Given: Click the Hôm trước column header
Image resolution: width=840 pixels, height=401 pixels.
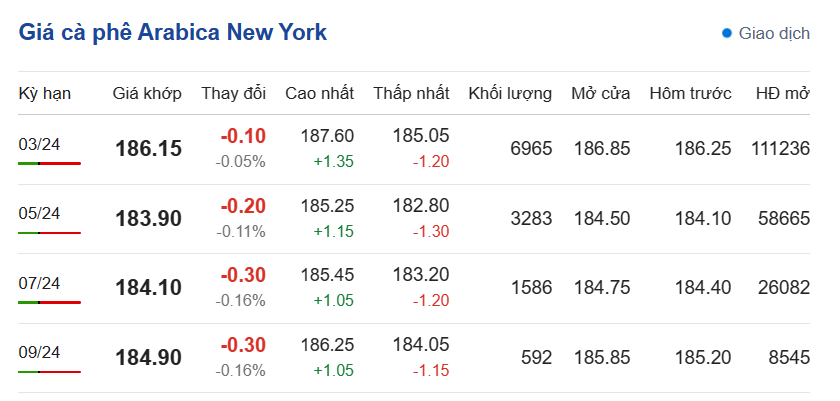Looking at the screenshot, I should (690, 94).
